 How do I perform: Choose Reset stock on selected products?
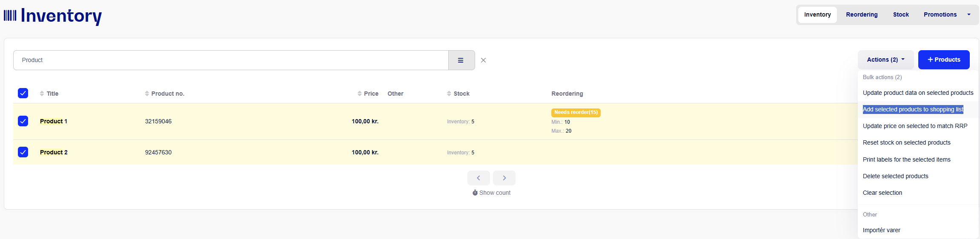(x=918, y=142)
